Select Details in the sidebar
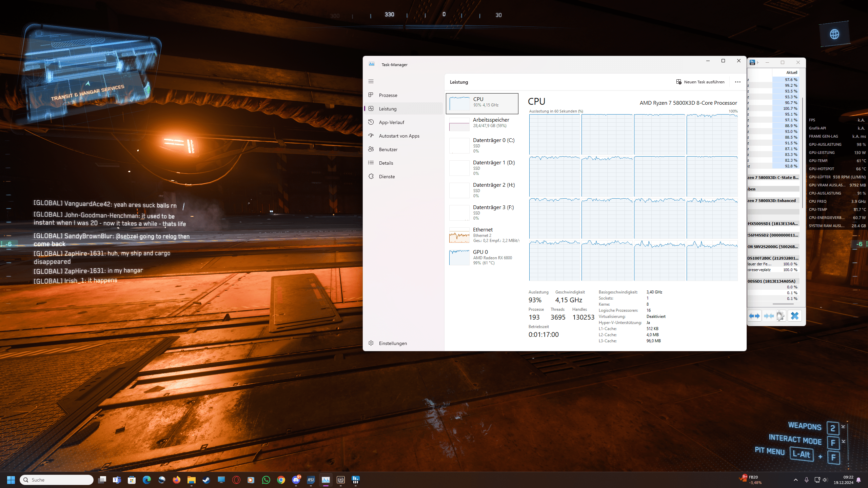This screenshot has height=488, width=868. point(386,163)
